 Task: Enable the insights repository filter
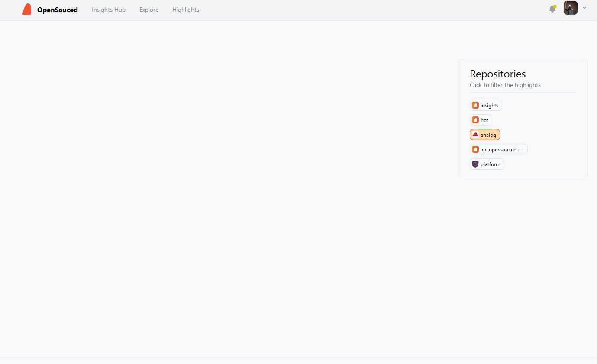tap(486, 105)
